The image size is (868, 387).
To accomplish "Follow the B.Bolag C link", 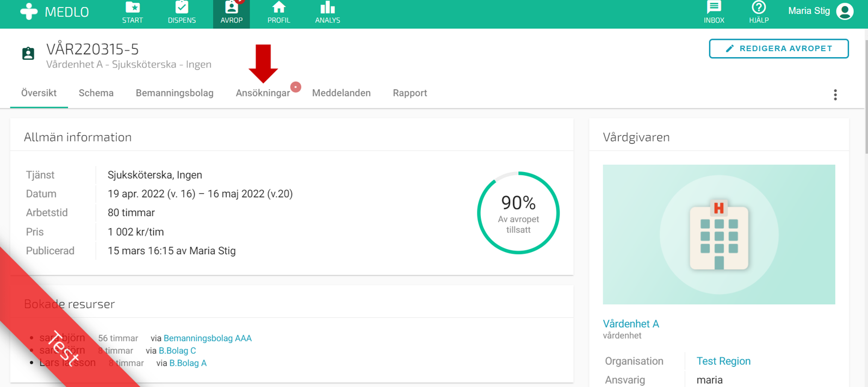I will [177, 351].
